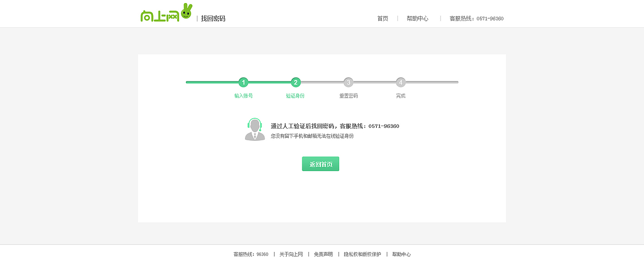Click the footer 客服热线:96360 text
The width and height of the screenshot is (644, 263).
pos(251,254)
